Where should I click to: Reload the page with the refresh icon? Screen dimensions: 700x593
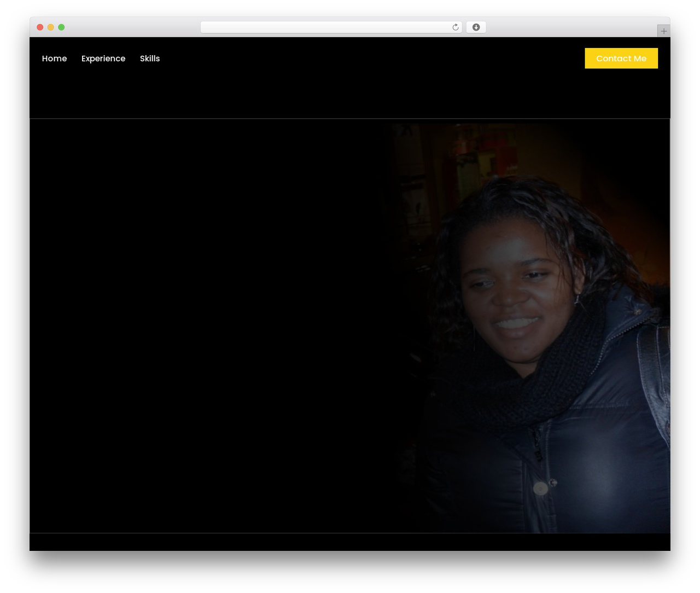(x=456, y=27)
